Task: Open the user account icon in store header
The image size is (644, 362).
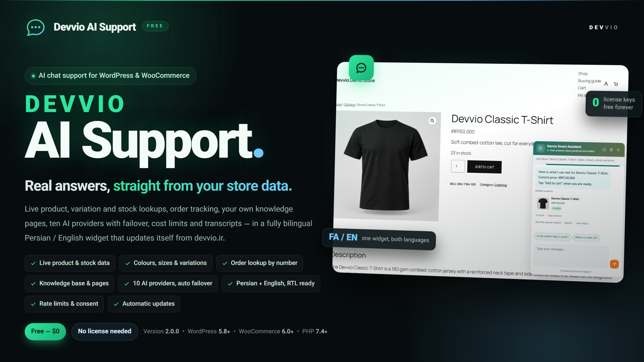Action: [x=606, y=84]
